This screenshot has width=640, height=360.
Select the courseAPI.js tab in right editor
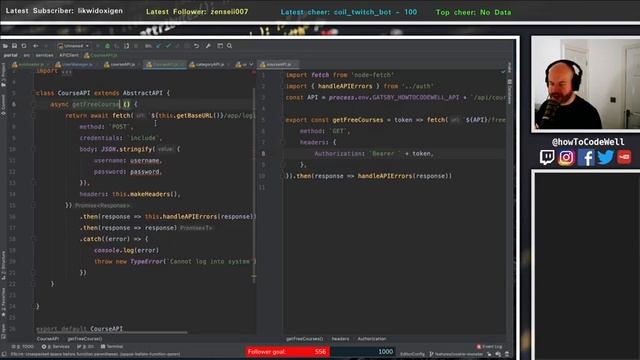278,64
